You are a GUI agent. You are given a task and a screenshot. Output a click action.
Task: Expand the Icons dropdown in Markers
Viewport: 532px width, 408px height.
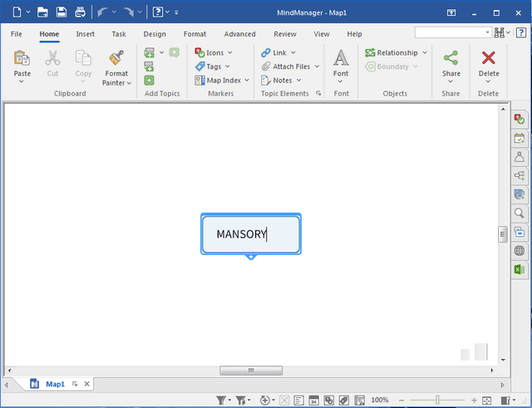click(229, 52)
